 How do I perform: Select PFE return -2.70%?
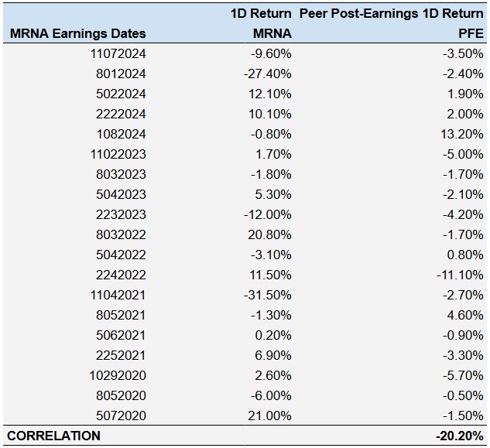(463, 295)
